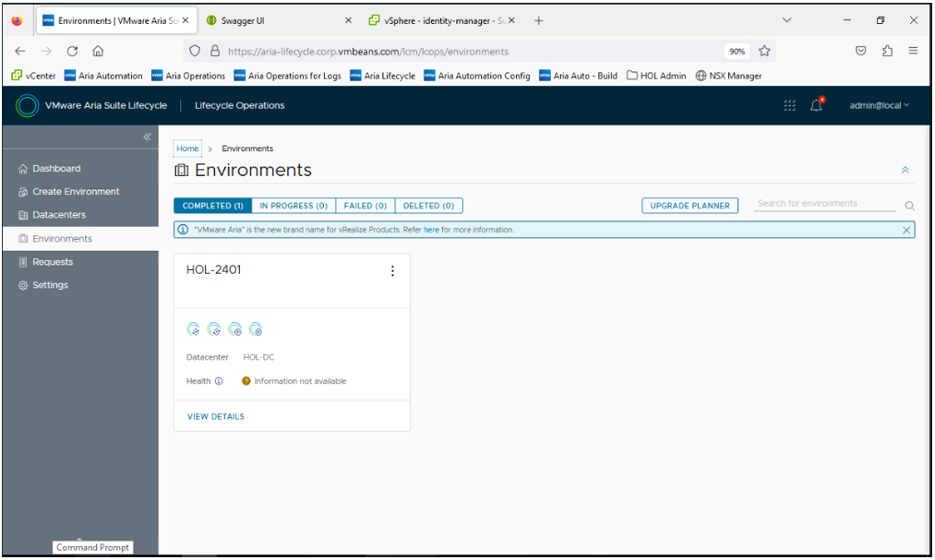
Task: Open HOL-2401 card options menu
Action: (x=392, y=271)
